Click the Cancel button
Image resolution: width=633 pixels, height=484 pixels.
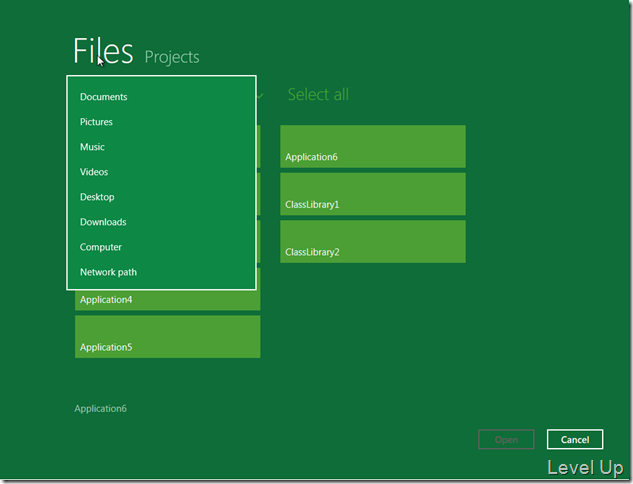(575, 440)
